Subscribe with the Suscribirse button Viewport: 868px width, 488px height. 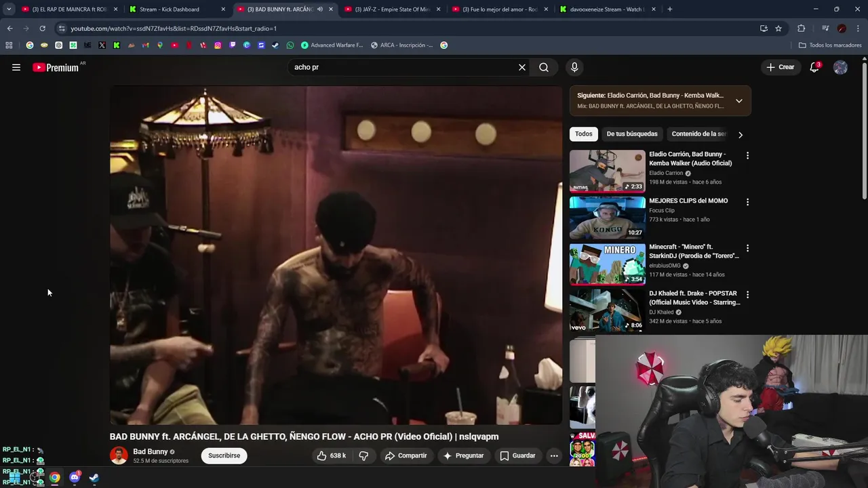point(224,455)
